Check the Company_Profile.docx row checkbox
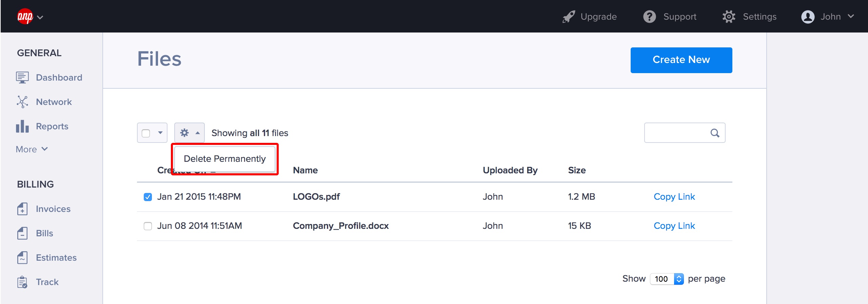 pyautogui.click(x=148, y=226)
